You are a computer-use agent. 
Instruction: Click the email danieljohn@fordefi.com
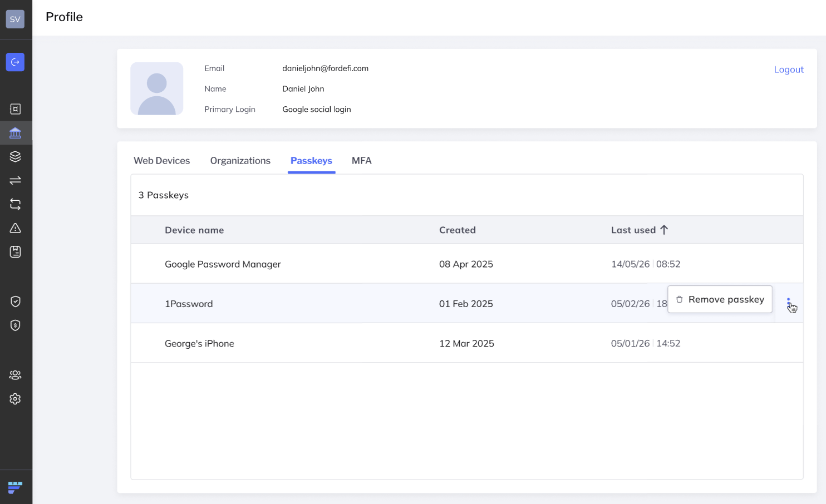325,68
